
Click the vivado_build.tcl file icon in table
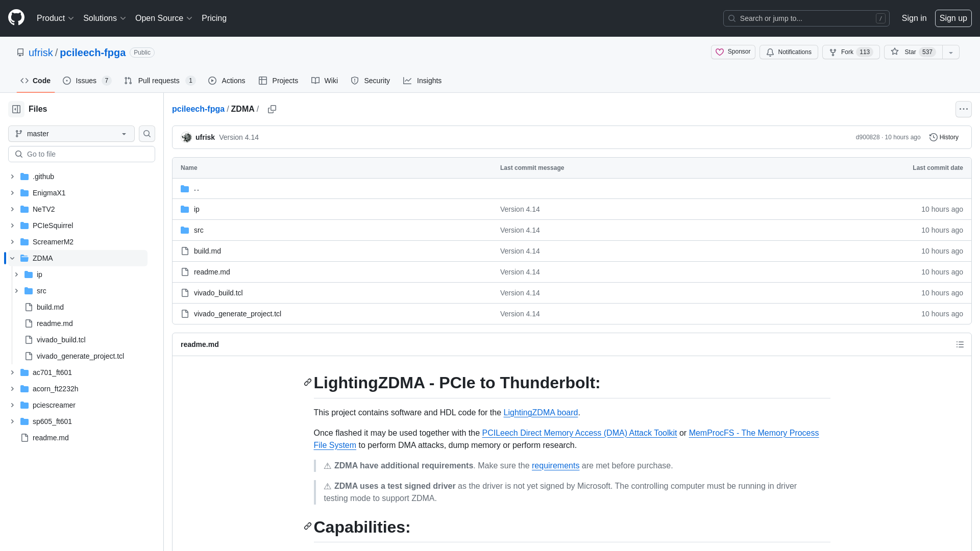[x=185, y=293]
